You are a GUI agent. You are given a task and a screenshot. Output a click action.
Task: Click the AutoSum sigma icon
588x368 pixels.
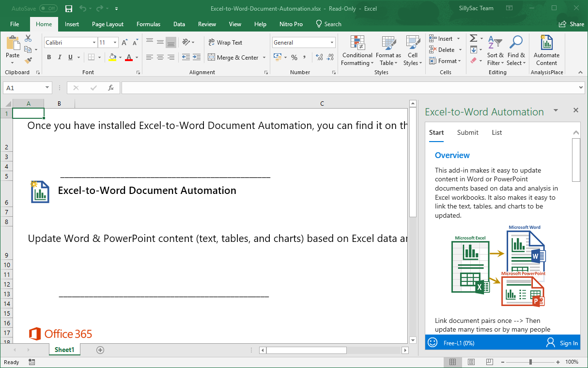(473, 38)
